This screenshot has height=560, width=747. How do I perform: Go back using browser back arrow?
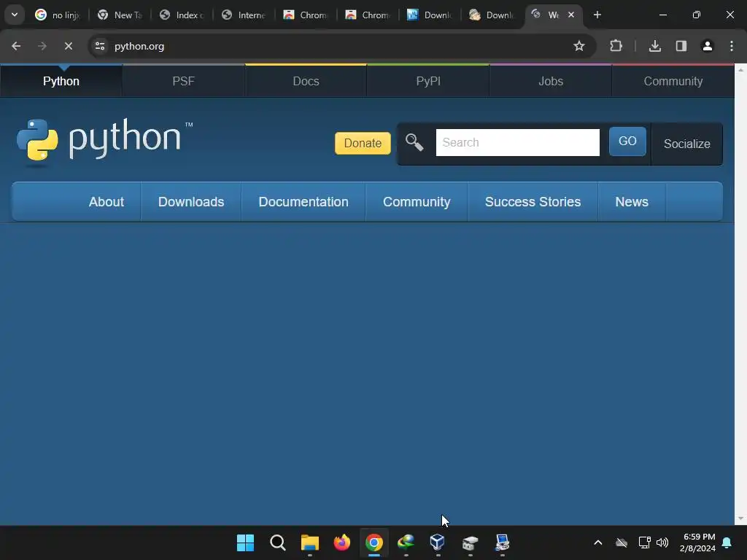pyautogui.click(x=16, y=46)
